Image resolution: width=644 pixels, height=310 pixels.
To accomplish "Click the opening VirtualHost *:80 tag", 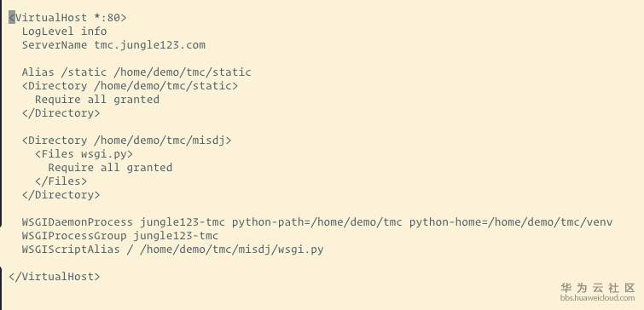I will coord(67,18).
